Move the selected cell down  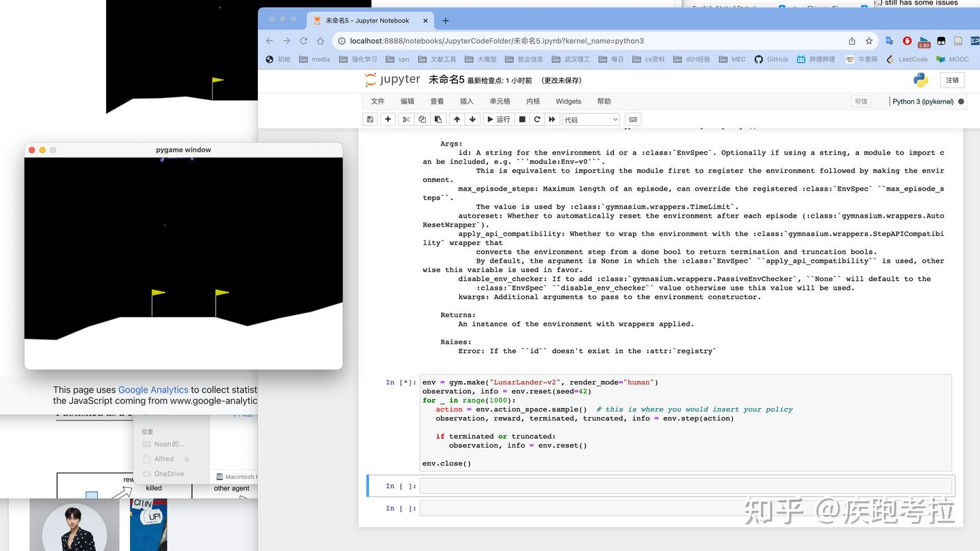(x=472, y=120)
